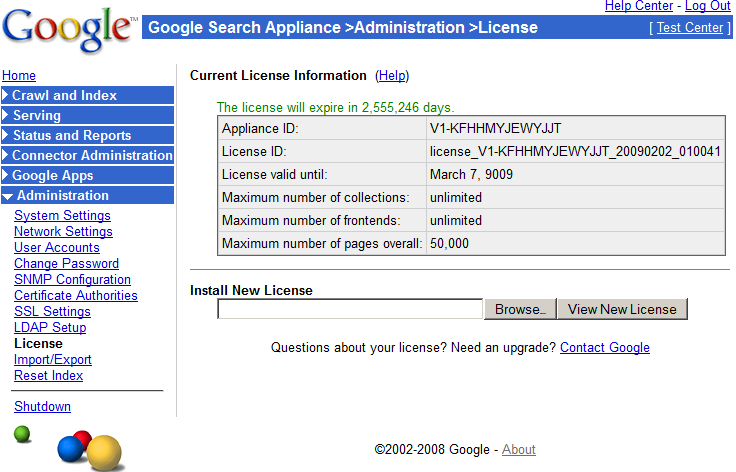Open SSL Settings page
Viewport: 736px width, 472px height.
(52, 311)
